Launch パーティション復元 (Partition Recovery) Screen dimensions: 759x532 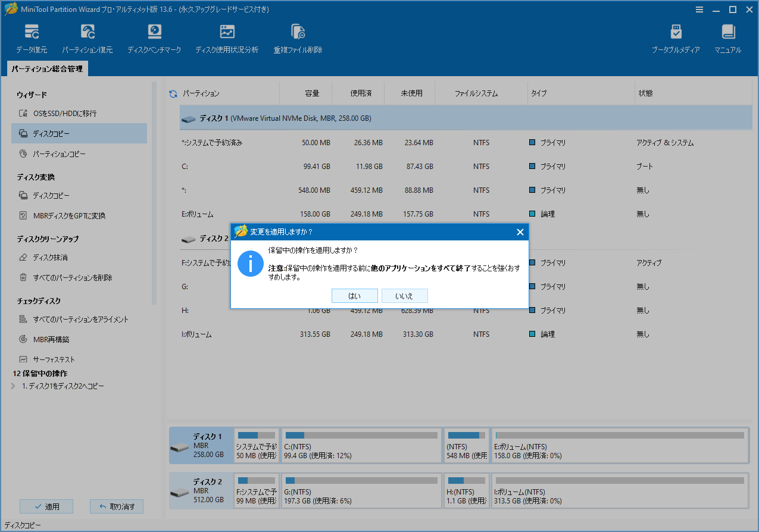pos(88,37)
